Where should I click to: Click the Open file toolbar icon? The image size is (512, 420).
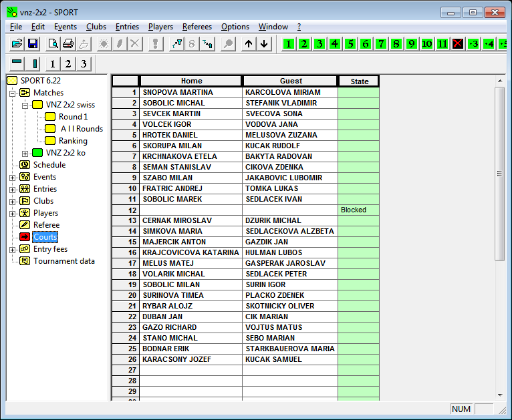pos(17,44)
